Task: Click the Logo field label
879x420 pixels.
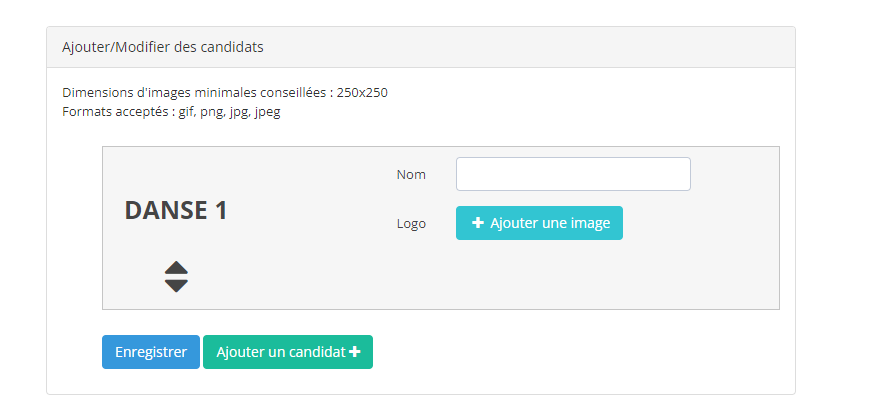Action: (411, 224)
